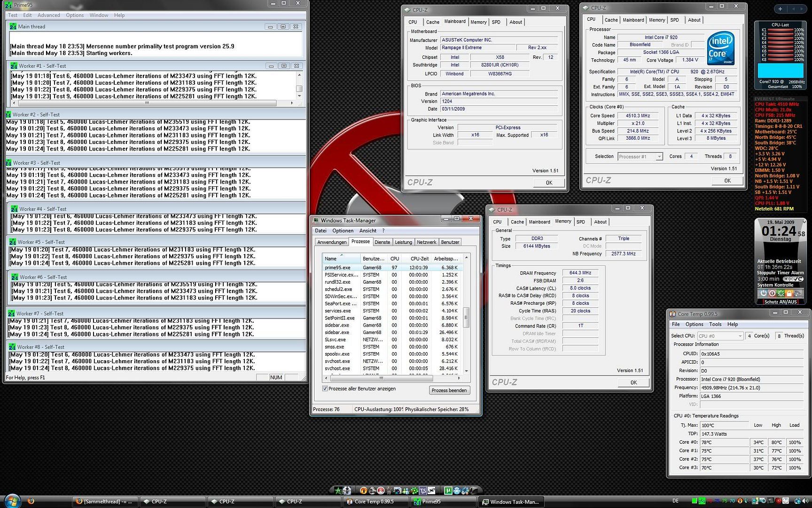Decrease timer with the minus icon

click(x=791, y=279)
